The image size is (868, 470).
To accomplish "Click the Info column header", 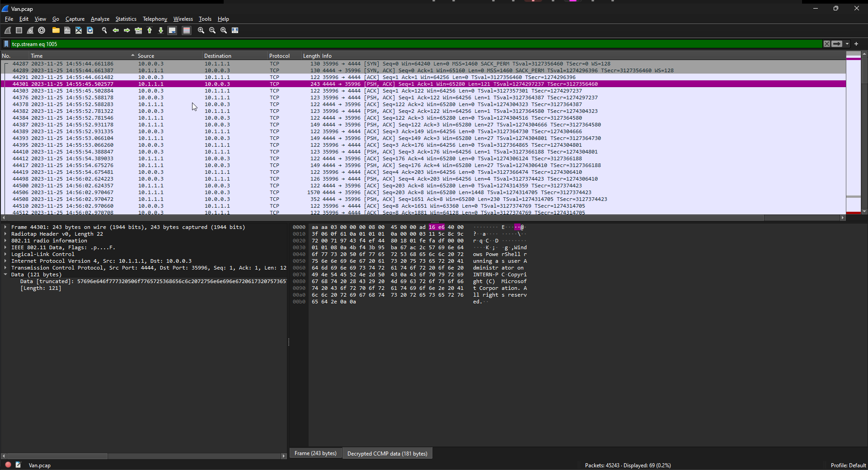I will (x=583, y=56).
